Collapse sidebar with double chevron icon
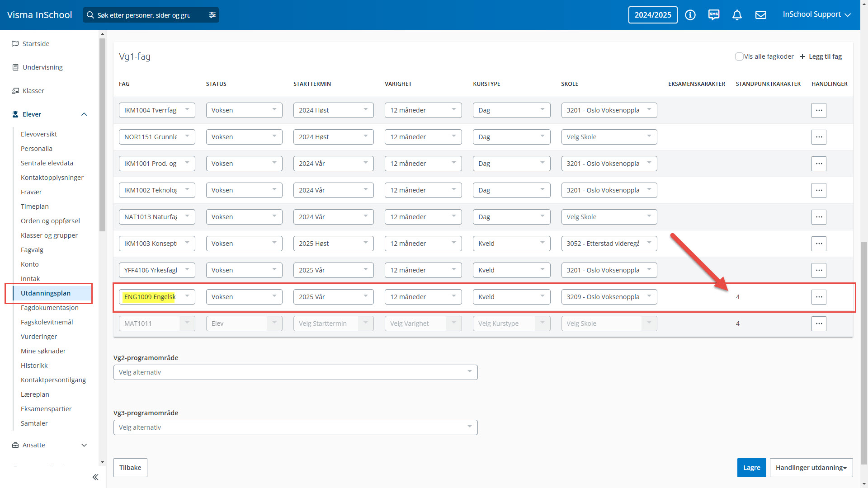Viewport: 868px width, 488px height. [95, 477]
